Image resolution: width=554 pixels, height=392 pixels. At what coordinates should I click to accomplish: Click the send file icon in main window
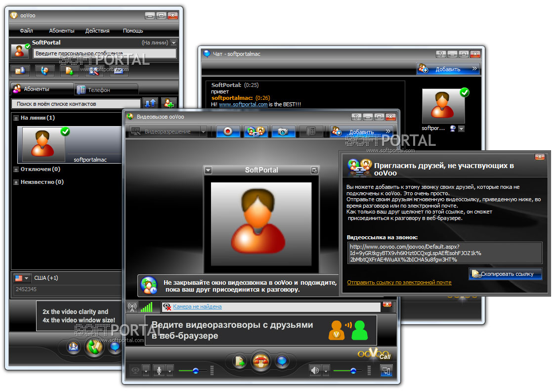[69, 71]
